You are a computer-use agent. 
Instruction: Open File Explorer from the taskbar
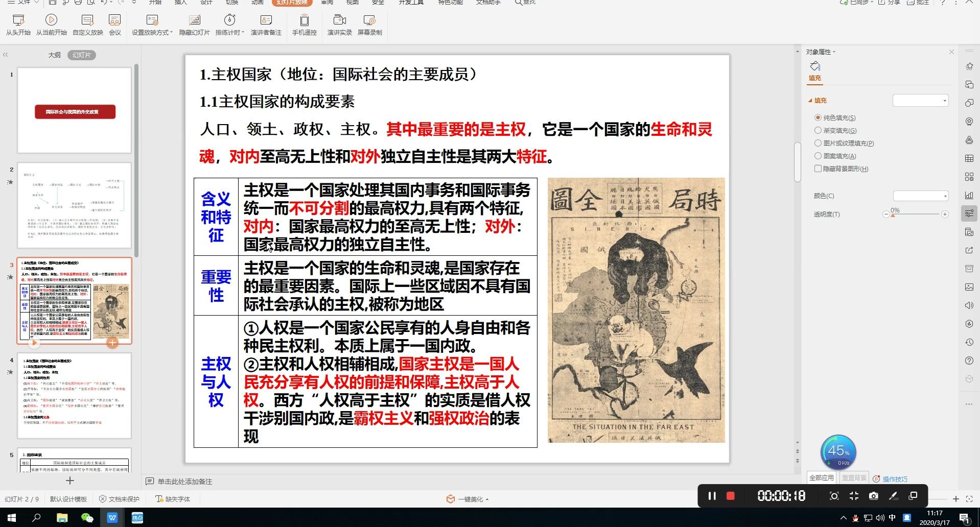coord(62,518)
